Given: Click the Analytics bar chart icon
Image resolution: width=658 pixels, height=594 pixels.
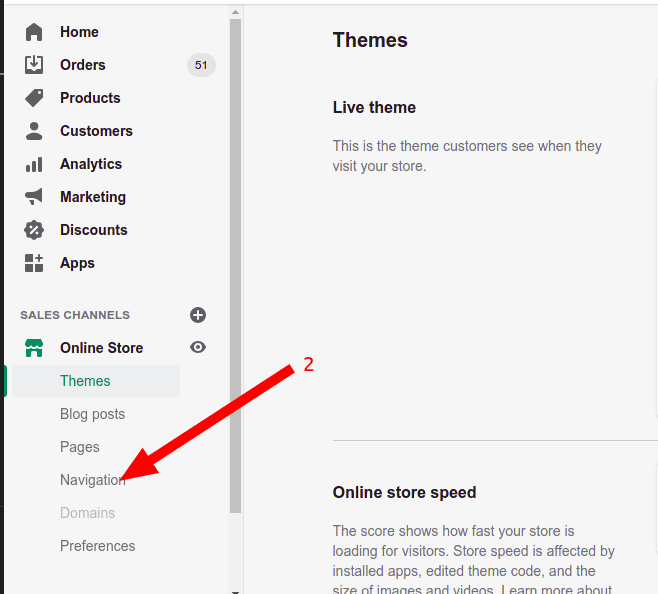Looking at the screenshot, I should [34, 164].
